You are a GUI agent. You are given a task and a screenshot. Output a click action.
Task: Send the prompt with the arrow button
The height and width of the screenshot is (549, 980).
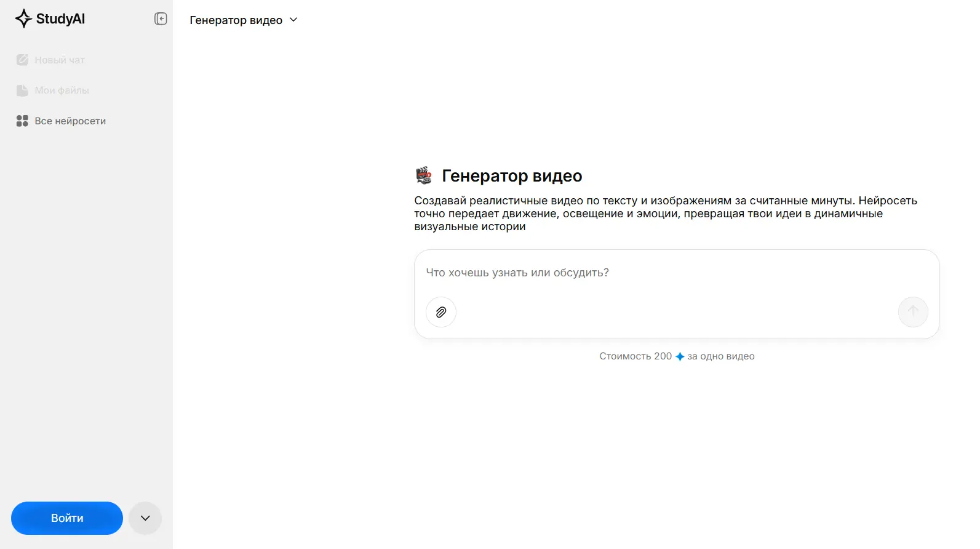[913, 312]
